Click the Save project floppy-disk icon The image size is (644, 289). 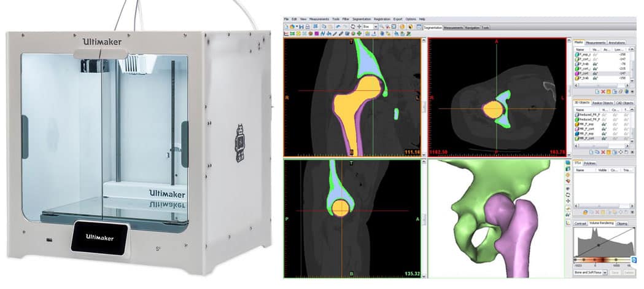[301, 26]
